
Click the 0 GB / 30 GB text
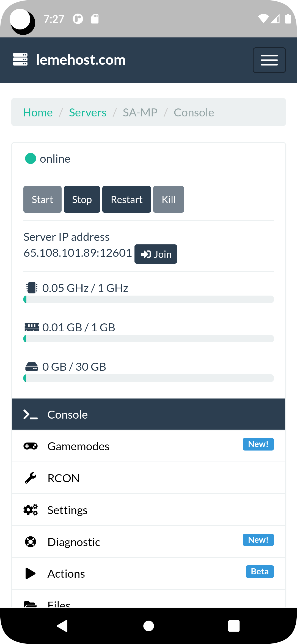click(74, 367)
